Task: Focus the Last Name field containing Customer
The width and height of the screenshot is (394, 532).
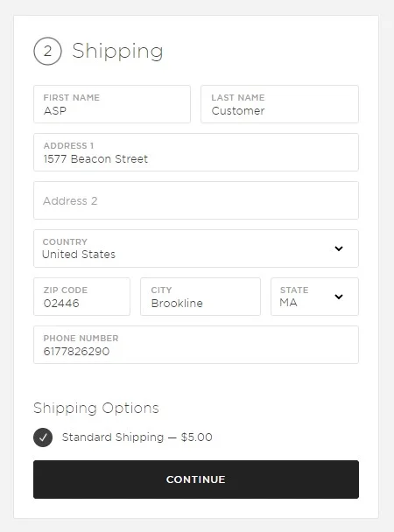Action: coord(279,104)
